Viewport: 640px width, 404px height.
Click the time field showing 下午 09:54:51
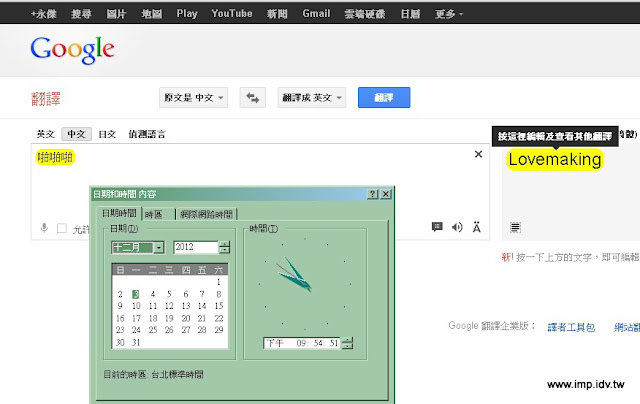[302, 343]
